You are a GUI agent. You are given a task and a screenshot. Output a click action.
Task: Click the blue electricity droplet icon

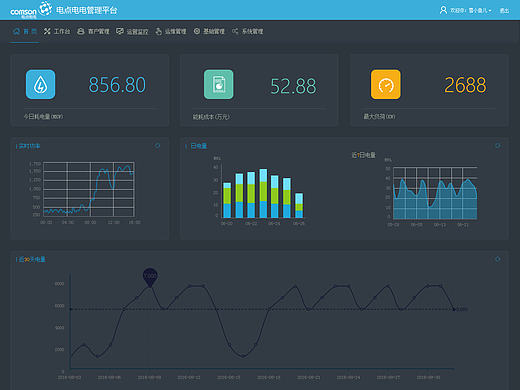[40, 84]
